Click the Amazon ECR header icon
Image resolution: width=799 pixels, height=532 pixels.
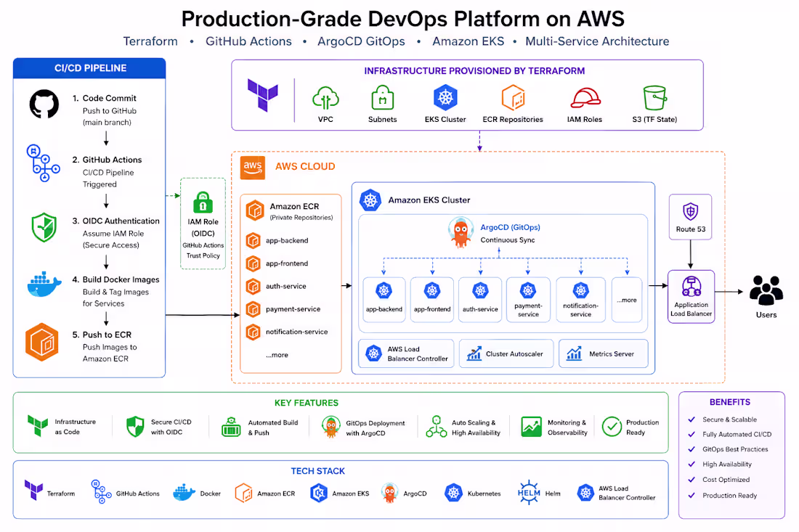point(255,210)
